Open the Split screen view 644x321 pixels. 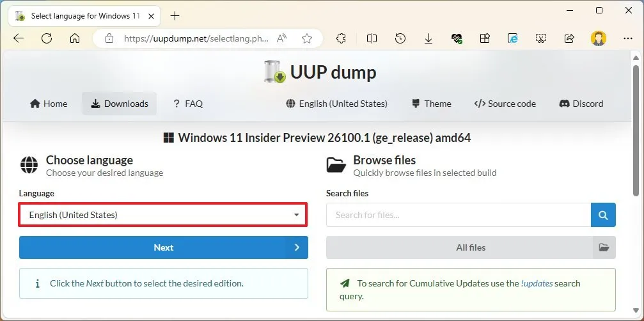(x=372, y=38)
